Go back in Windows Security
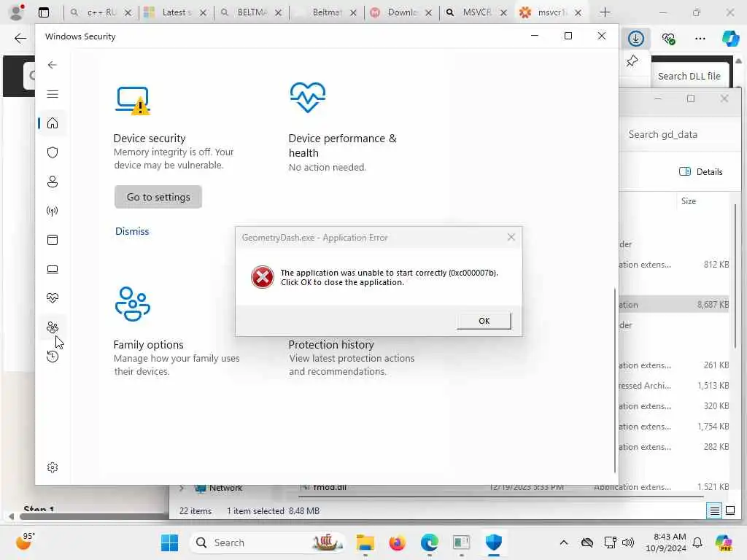Viewport: 747px width, 560px height. point(53,65)
